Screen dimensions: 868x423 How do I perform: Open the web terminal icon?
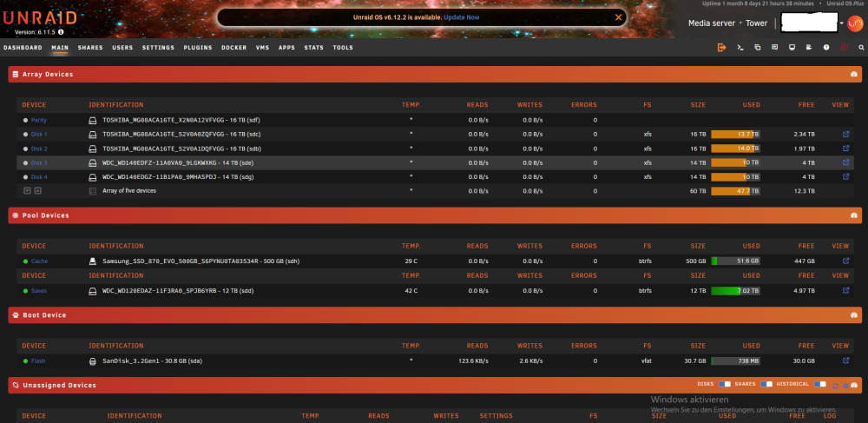coord(740,48)
